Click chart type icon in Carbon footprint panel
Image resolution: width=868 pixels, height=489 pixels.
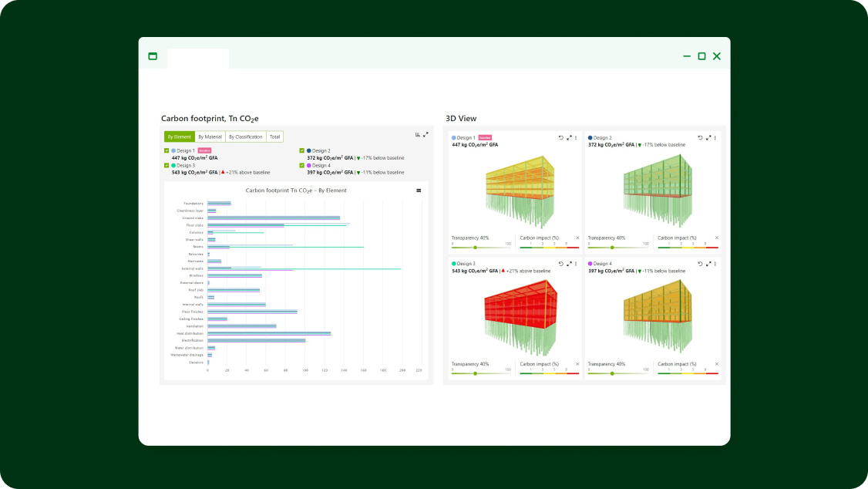[418, 134]
